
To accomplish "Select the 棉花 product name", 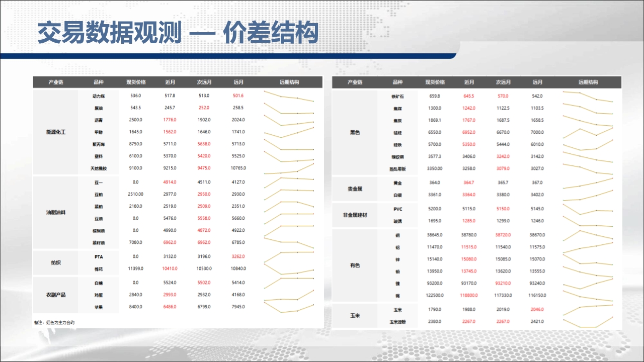I will tap(99, 269).
